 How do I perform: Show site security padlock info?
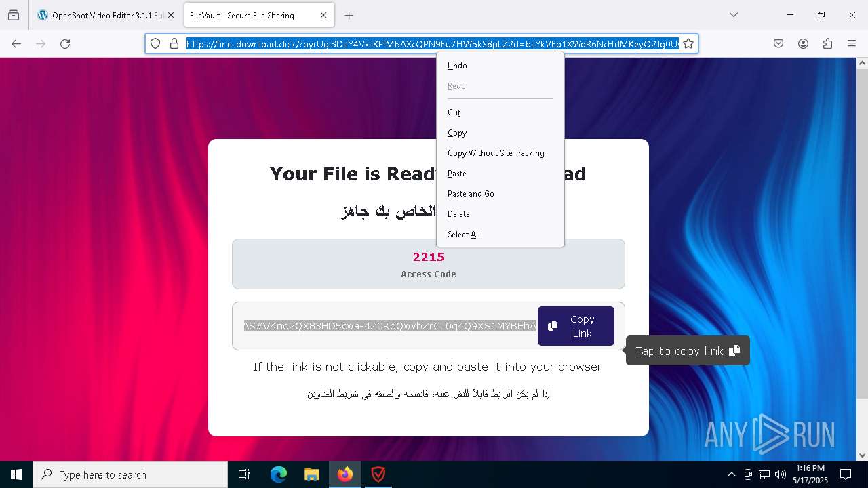pos(174,43)
